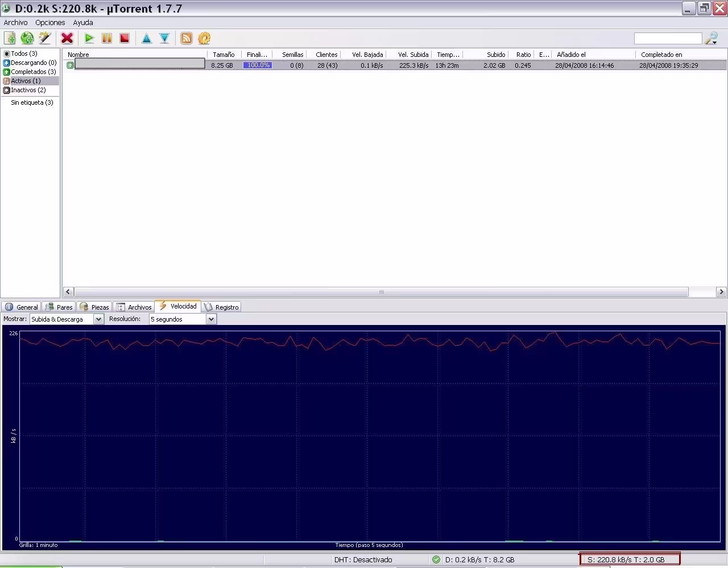This screenshot has height=568, width=728.
Task: Click the red Stop torrent icon
Action: coord(125,38)
